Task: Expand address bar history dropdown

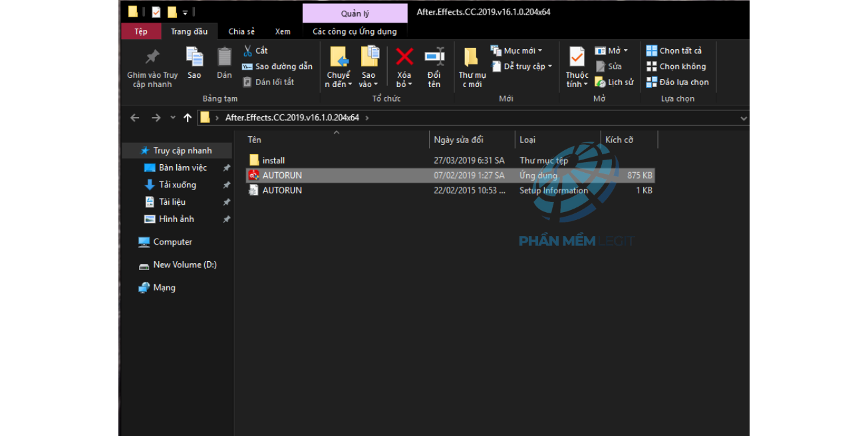Action: tap(744, 118)
